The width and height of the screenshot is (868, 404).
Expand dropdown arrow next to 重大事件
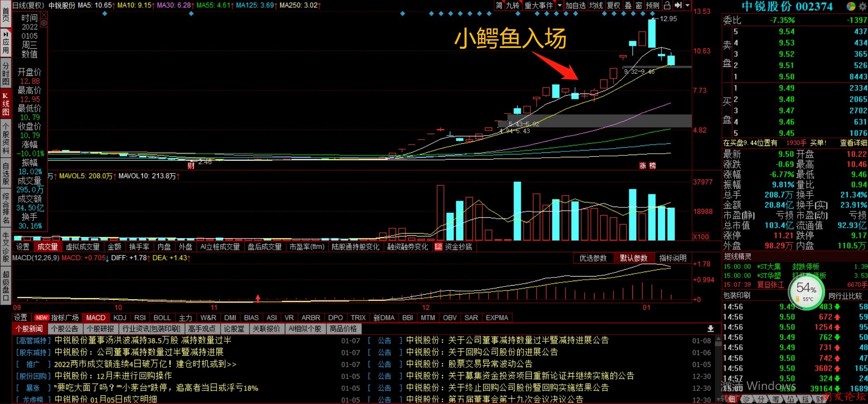coord(560,5)
